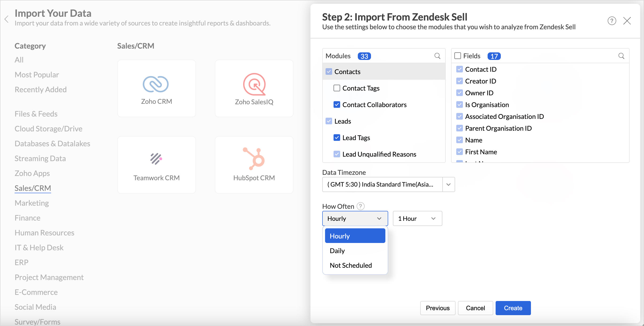Choose Daily from the frequency list
The image size is (644, 326).
[337, 251]
